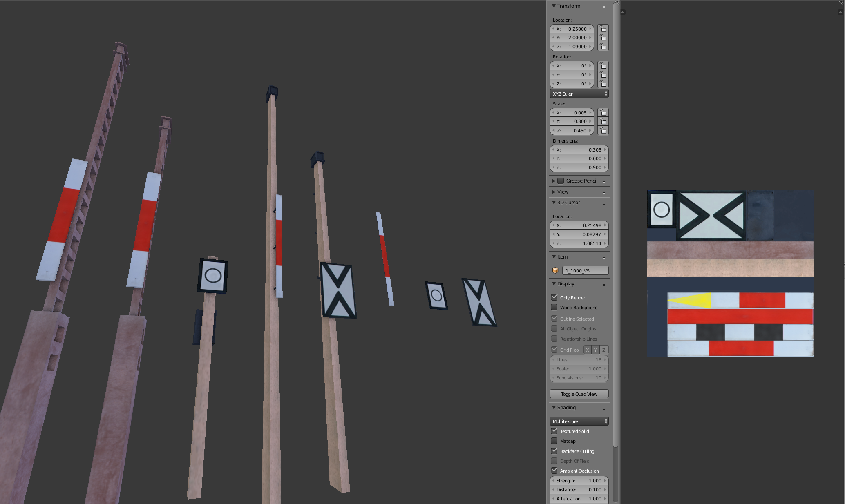Disable the Only Render checkbox
The image size is (845, 504).
554,297
